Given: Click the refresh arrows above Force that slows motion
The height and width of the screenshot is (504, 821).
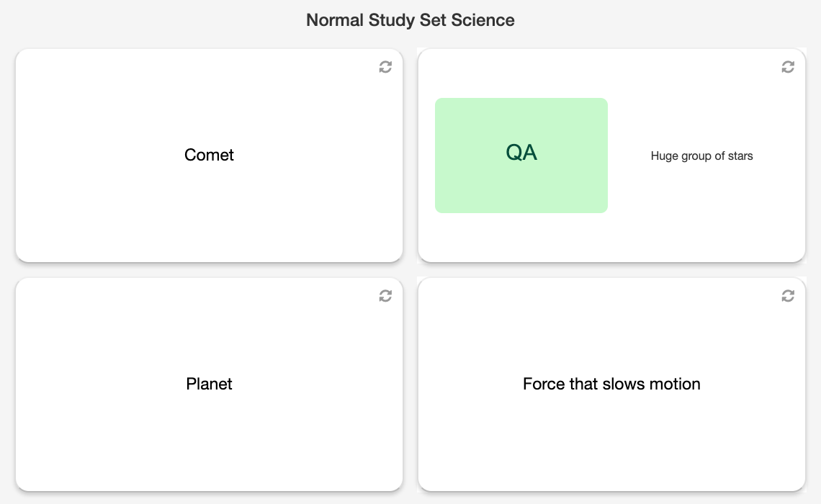Looking at the screenshot, I should (x=788, y=296).
